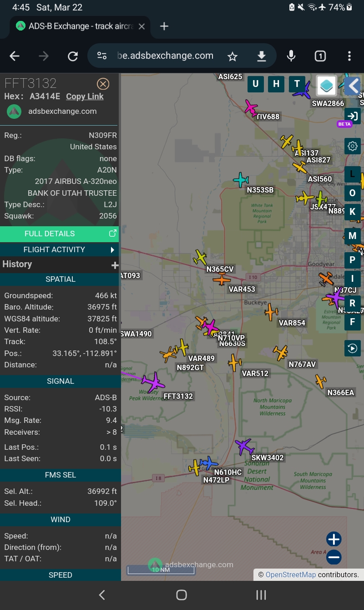Toggle the H map filter button
Screen dimensions: 364x610
pos(276,84)
